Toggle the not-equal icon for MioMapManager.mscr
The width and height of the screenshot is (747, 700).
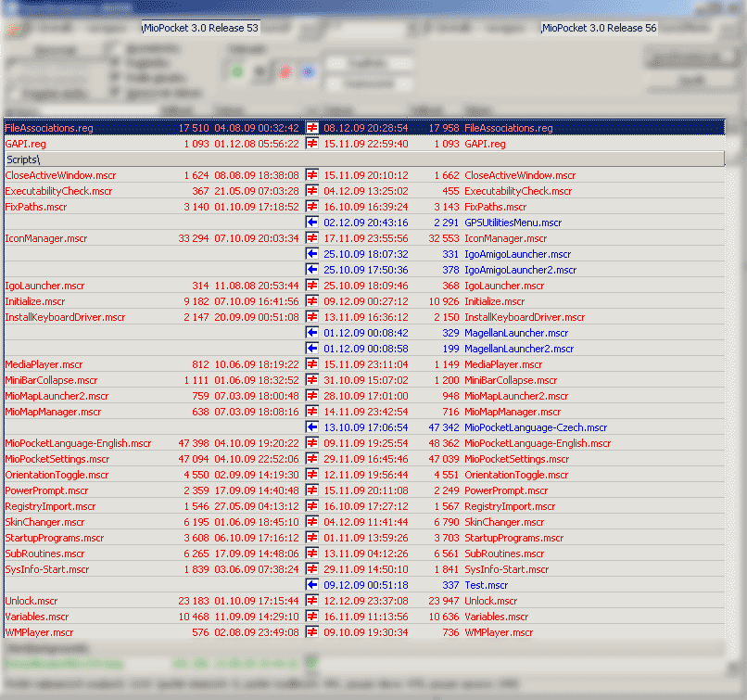[x=312, y=412]
